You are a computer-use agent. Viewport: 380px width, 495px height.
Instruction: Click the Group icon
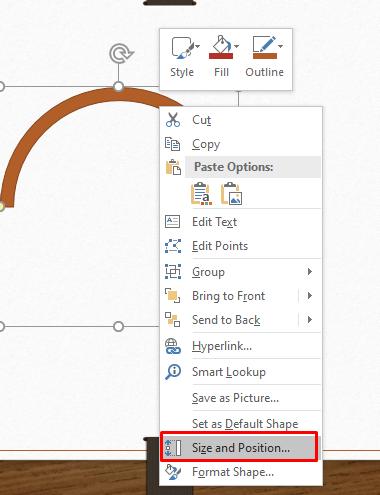pos(173,272)
